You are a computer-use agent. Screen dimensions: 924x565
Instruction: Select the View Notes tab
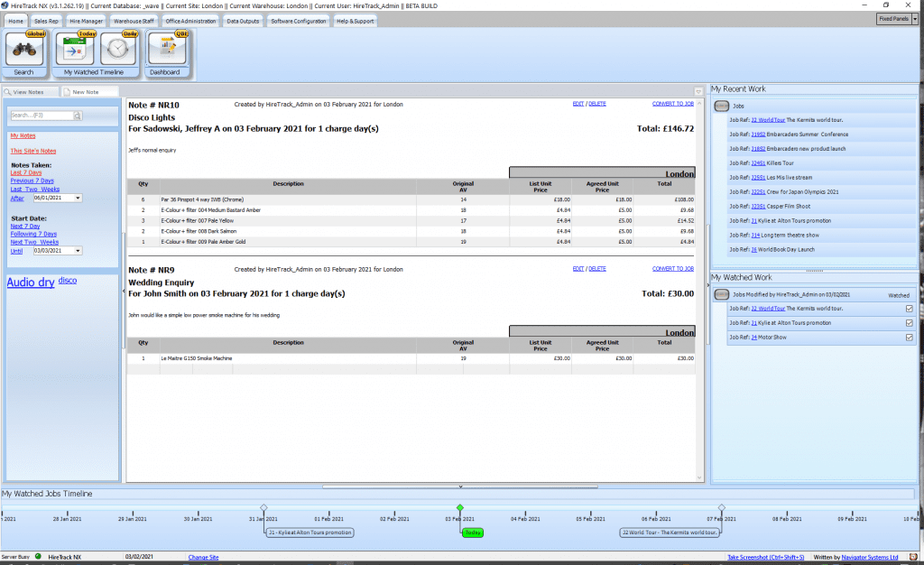[30, 92]
